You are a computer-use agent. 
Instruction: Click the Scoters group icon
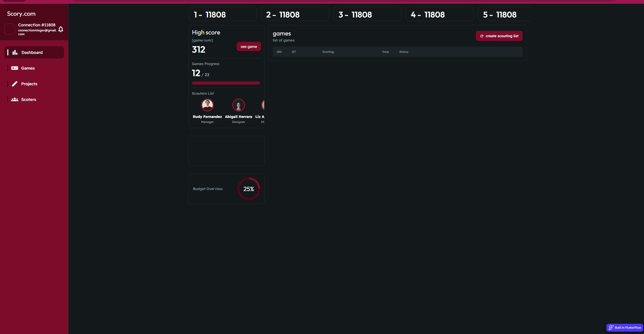pos(15,99)
